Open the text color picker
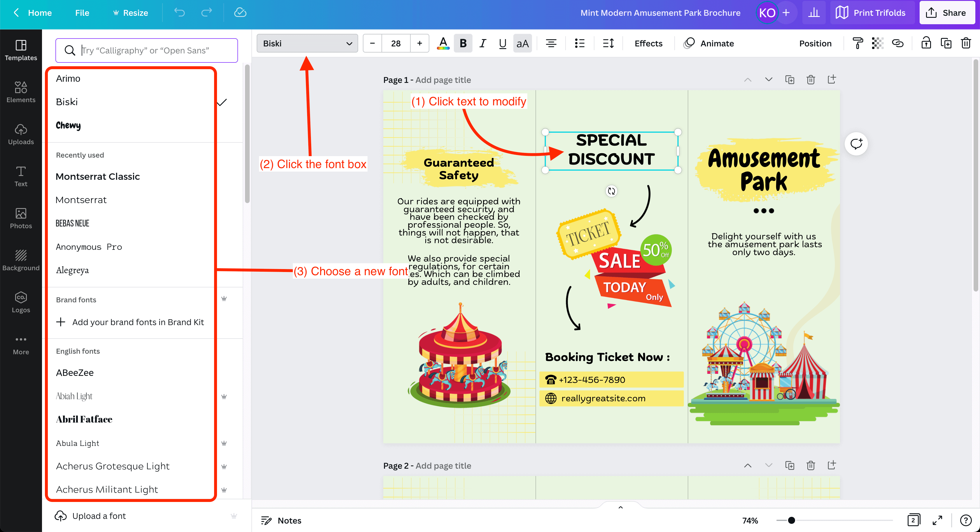 pos(443,43)
